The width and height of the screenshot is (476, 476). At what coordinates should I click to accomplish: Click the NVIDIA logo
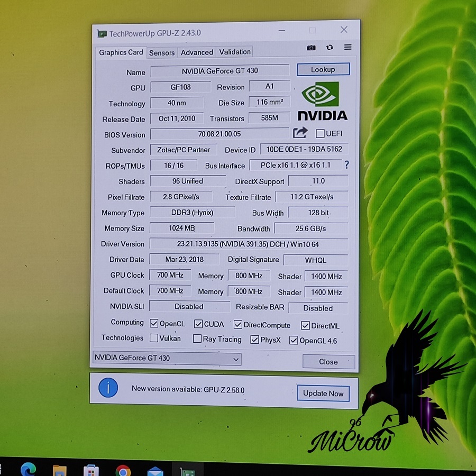pos(322,102)
